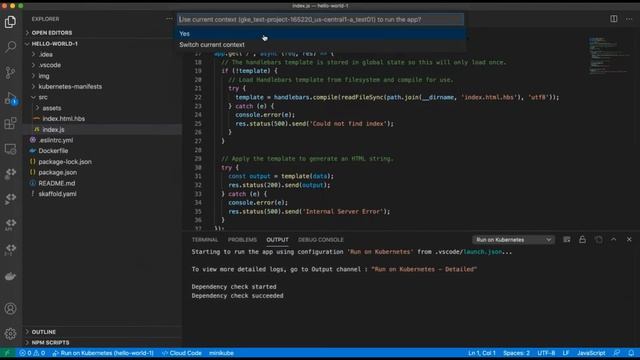The image size is (640, 360).
Task: Switch to the Terminal tab
Action: coord(205,240)
